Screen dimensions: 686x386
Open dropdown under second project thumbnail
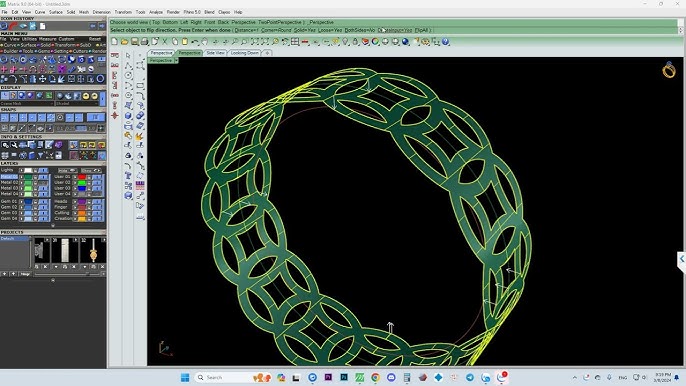click(x=56, y=267)
